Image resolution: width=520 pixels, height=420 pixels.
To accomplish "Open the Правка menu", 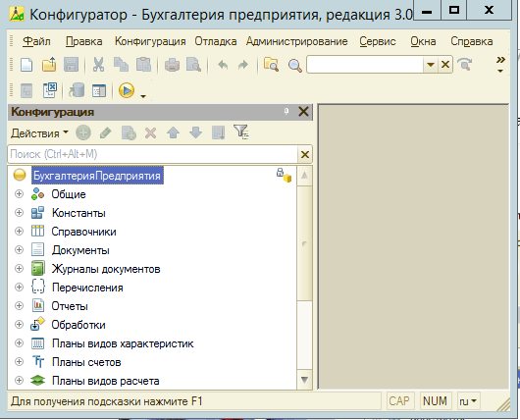I will tap(84, 41).
